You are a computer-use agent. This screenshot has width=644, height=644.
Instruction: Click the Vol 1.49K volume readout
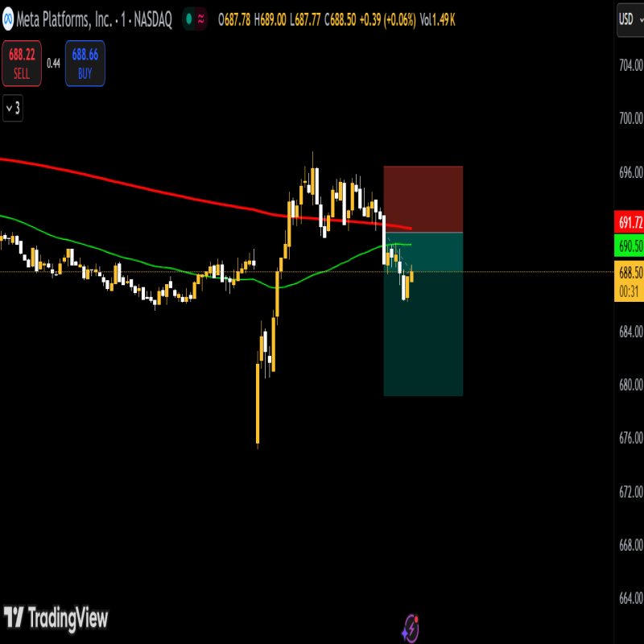(437, 19)
